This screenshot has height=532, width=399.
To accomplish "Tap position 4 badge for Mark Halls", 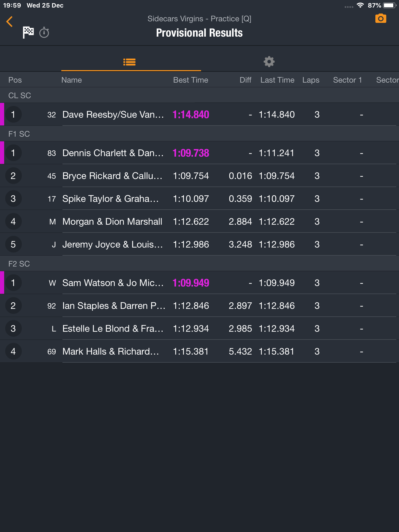I will 13,351.
